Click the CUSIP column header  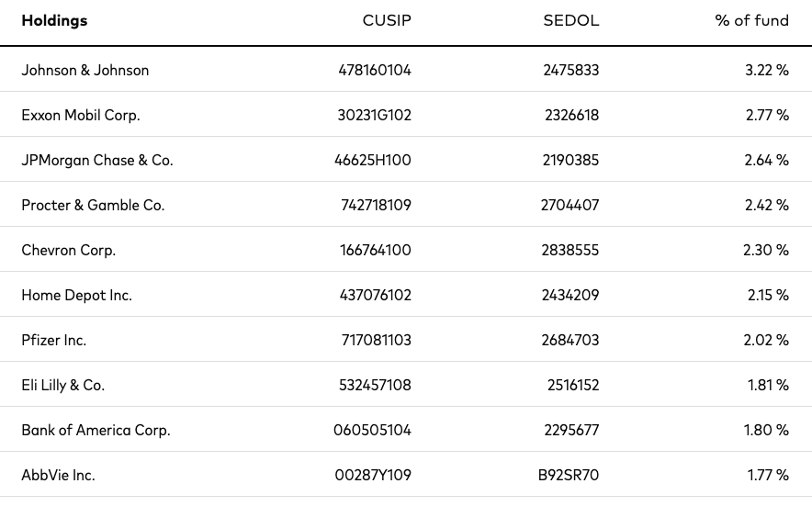tap(387, 20)
